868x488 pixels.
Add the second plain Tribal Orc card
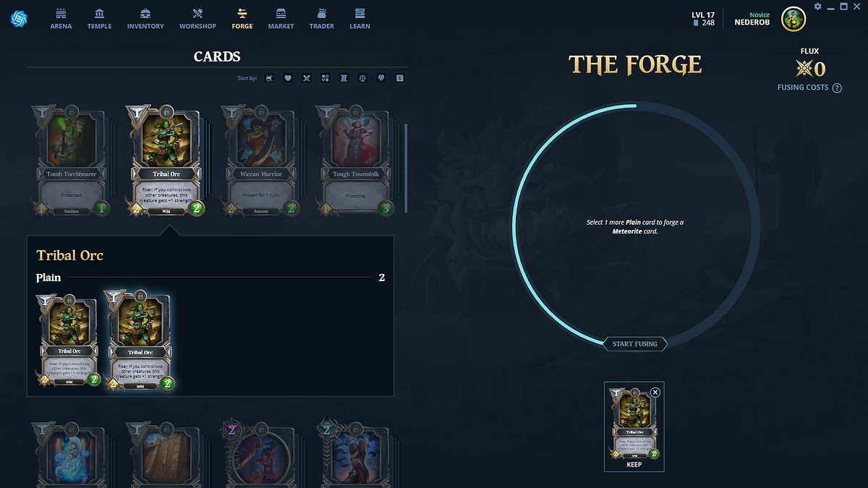(140, 340)
